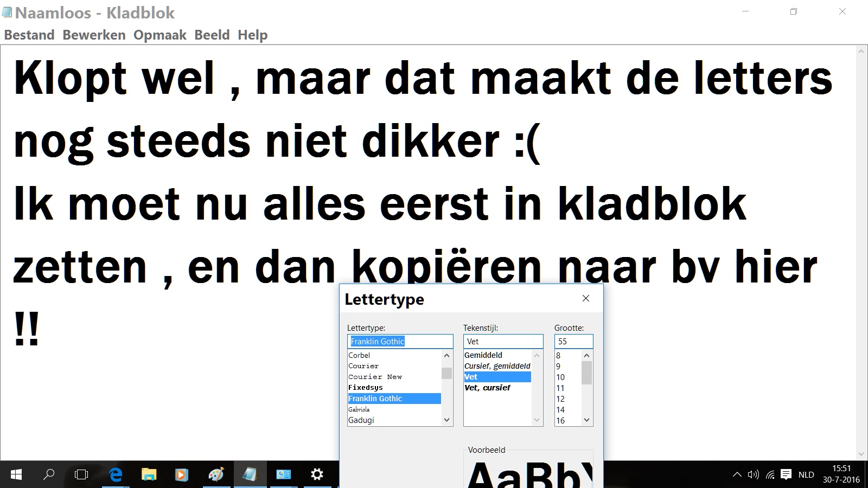Click the size list down arrow
This screenshot has height=488, width=868.
(x=586, y=420)
